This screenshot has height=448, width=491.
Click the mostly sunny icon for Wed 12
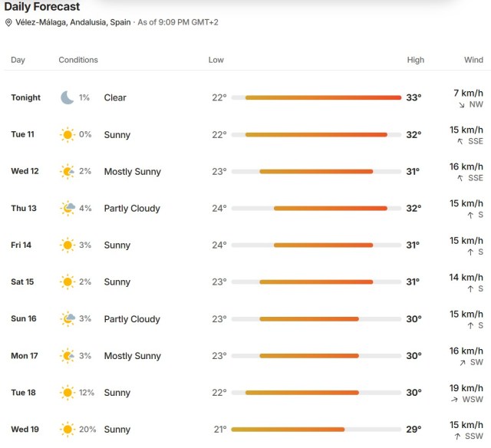point(68,172)
